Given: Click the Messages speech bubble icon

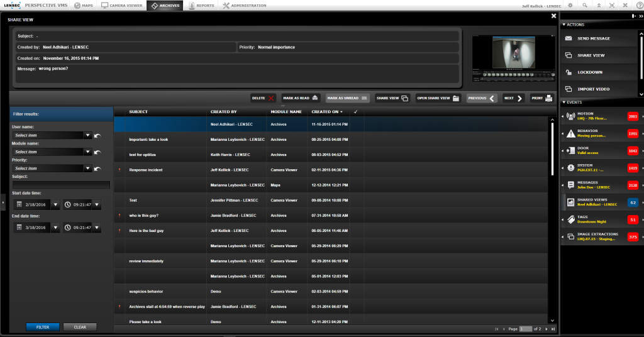Looking at the screenshot, I should click(570, 185).
